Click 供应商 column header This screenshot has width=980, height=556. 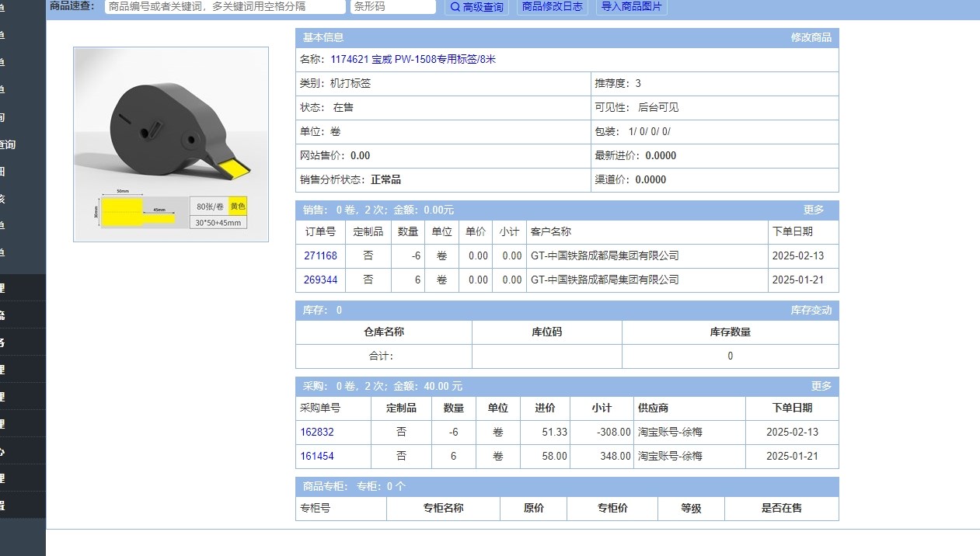coord(689,408)
